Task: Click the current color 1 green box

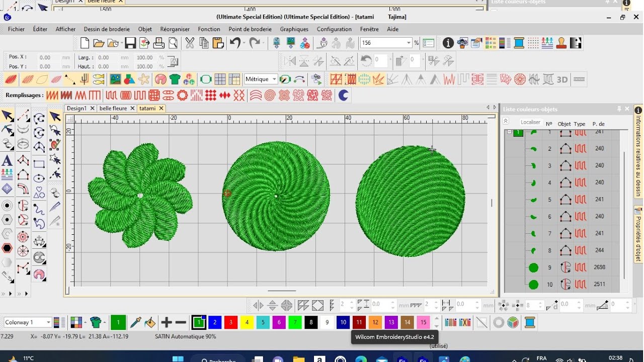Action: click(118, 322)
